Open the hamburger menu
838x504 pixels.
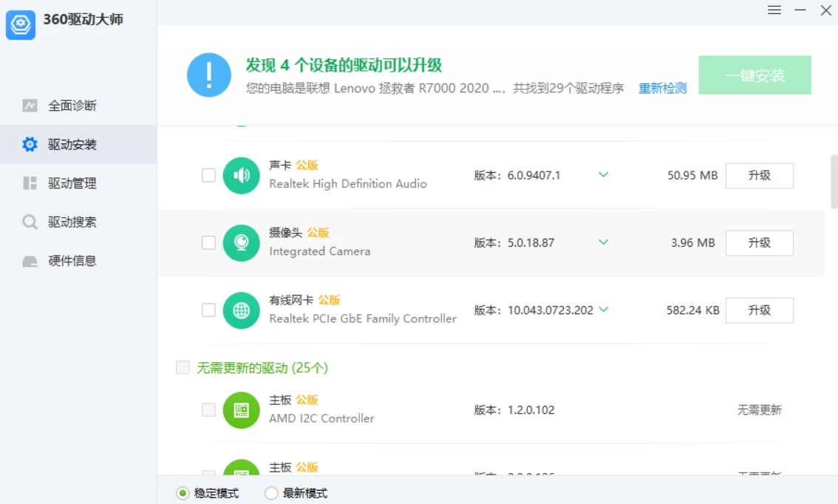774,10
